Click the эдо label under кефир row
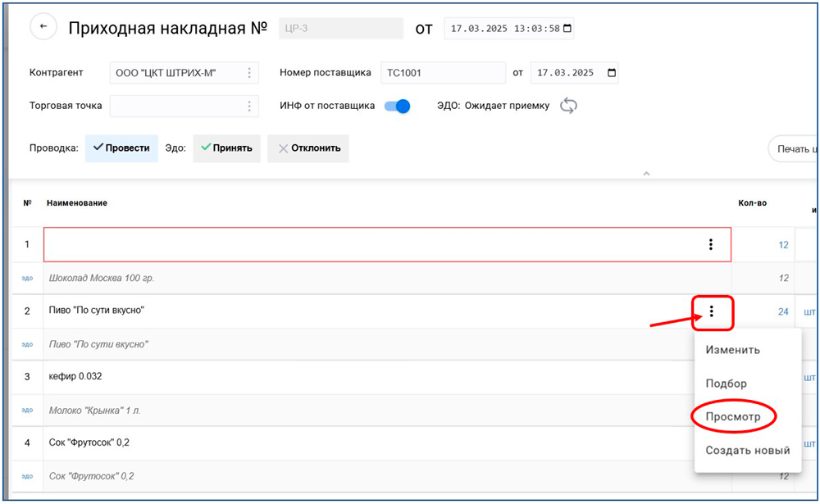The height and width of the screenshot is (504, 820). pos(27,410)
